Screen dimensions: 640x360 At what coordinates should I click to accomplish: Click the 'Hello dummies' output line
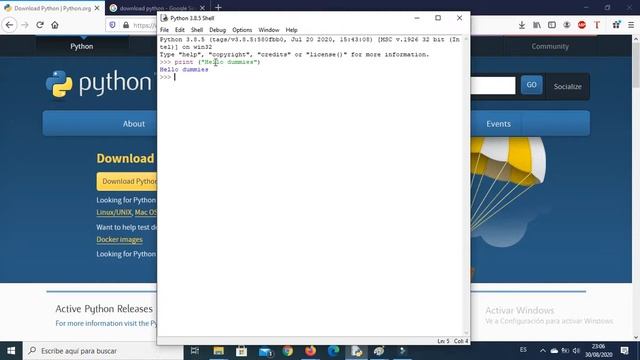click(x=184, y=69)
